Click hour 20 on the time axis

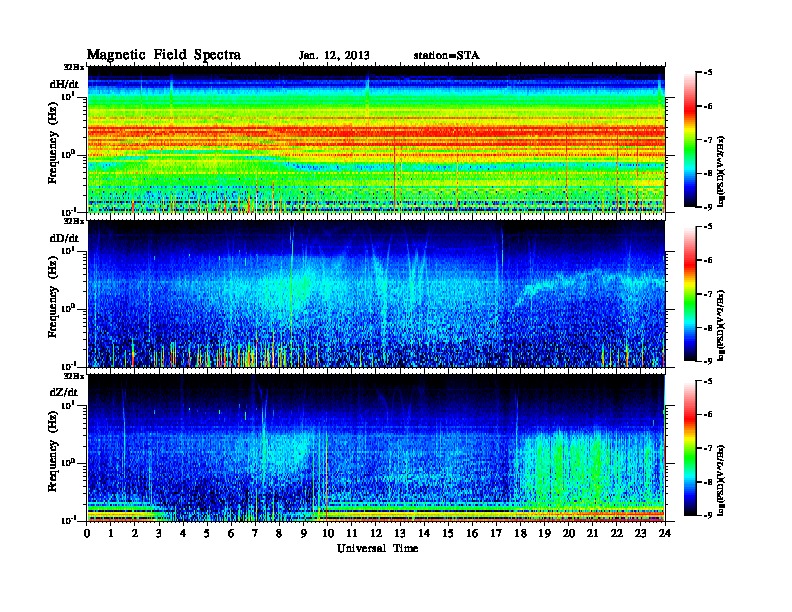569,533
